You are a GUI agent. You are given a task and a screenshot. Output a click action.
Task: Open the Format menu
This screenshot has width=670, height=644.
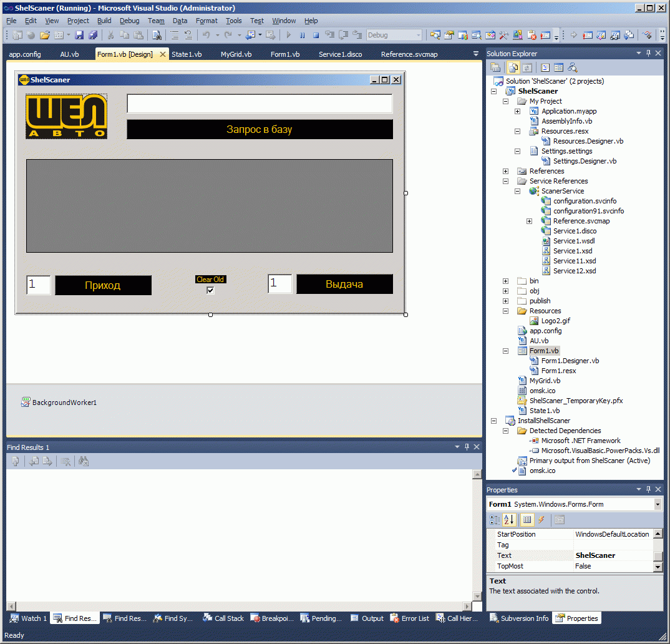point(206,21)
